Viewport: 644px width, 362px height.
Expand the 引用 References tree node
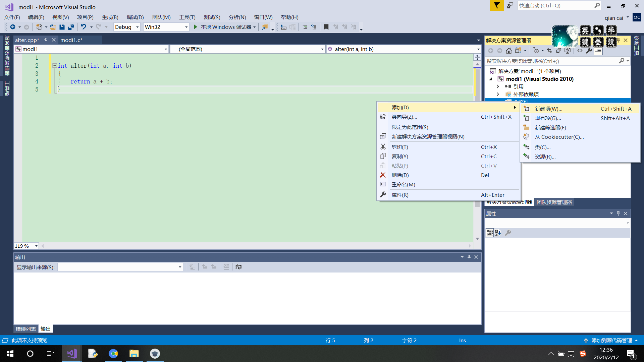click(x=498, y=86)
